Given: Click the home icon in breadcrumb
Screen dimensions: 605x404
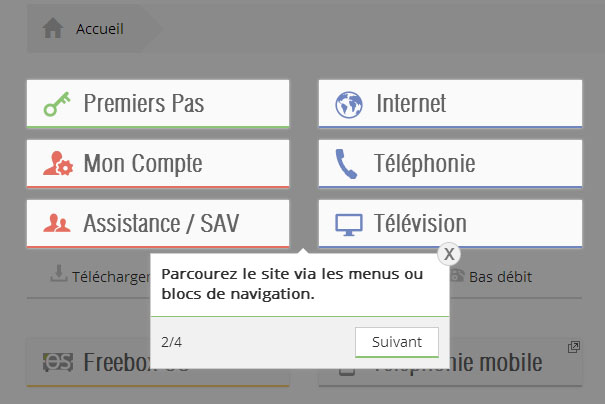Looking at the screenshot, I should coord(53,29).
